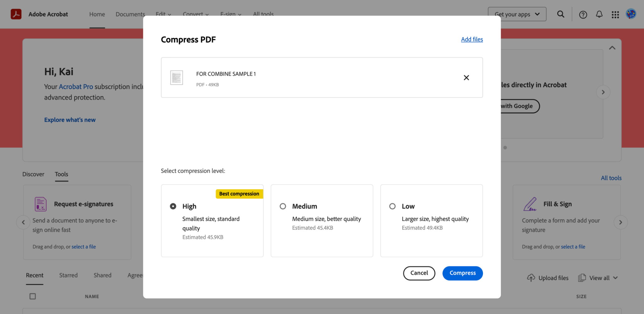The image size is (644, 314).
Task: Click All tools link above Fill & Sign
Action: pyautogui.click(x=611, y=178)
